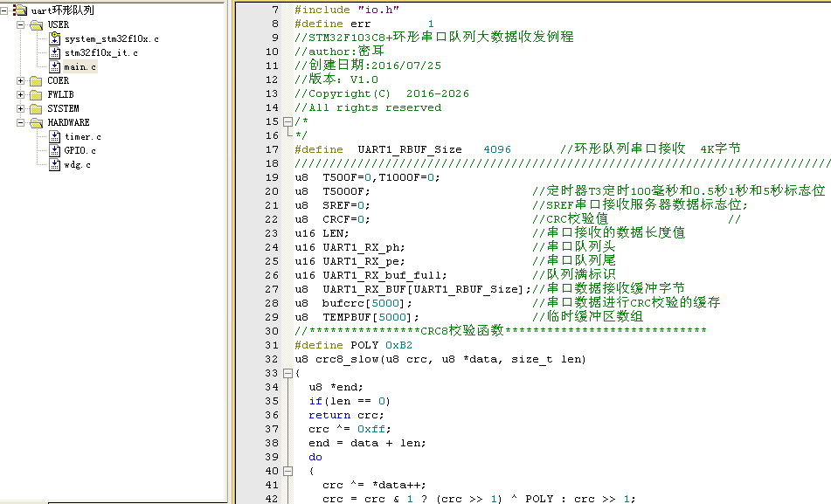831x504 pixels.
Task: Expand the FWLIB folder node
Action: pos(19,94)
